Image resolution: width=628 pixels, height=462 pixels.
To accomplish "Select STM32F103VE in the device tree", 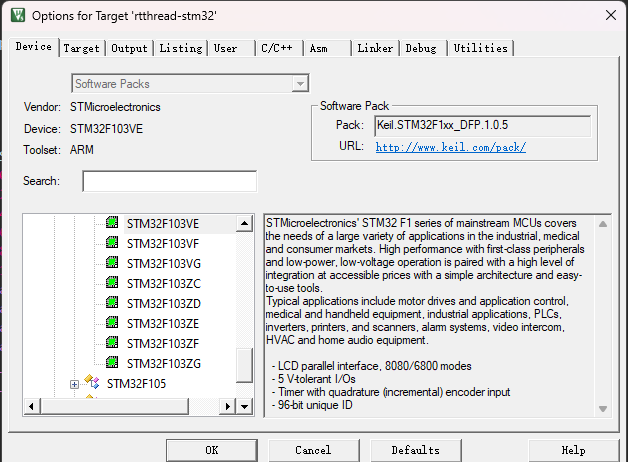I will (x=163, y=223).
